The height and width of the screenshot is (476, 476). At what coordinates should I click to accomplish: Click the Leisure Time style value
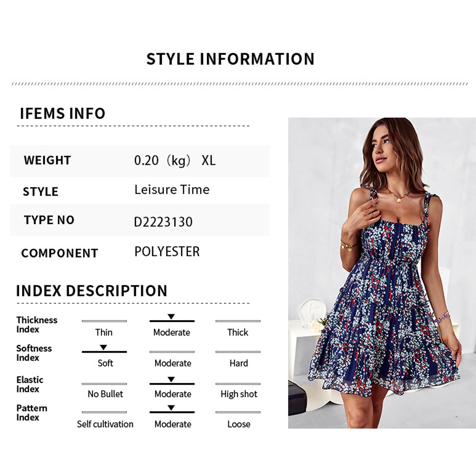(172, 190)
